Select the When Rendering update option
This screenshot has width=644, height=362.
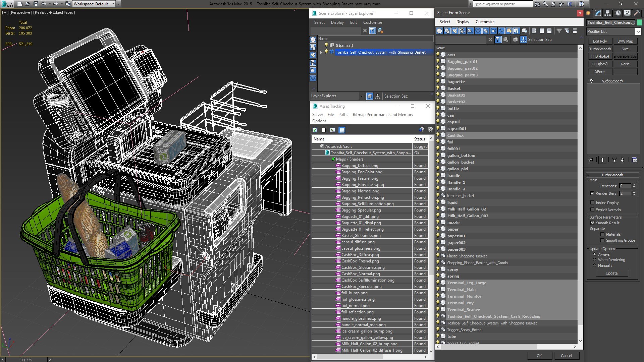pyautogui.click(x=594, y=260)
